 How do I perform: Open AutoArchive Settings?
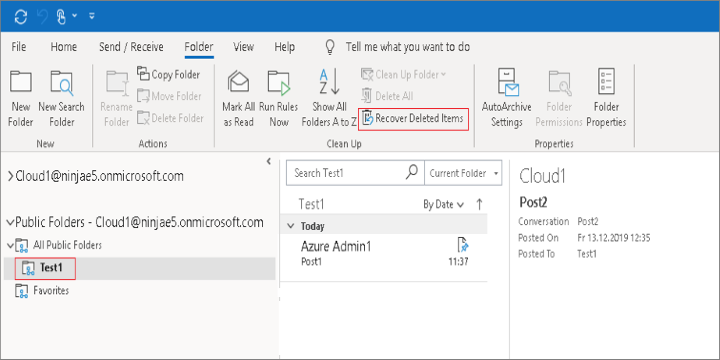506,98
